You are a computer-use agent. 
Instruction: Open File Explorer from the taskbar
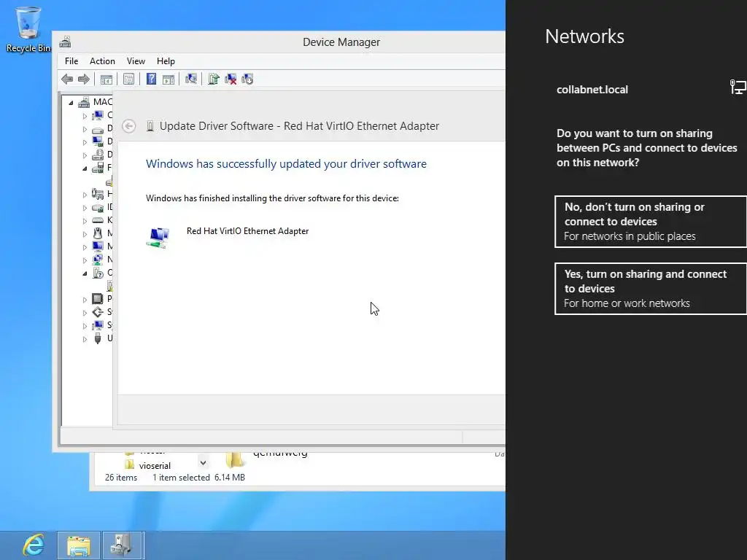pyautogui.click(x=79, y=545)
